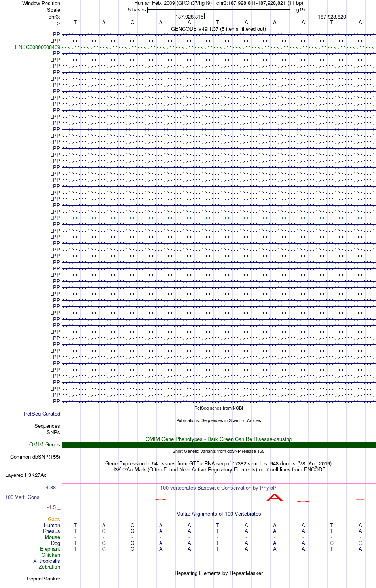Click the ENSG00000308469 leftward-arrow transcript line
Viewport: 376px width, 588px height.
point(218,47)
